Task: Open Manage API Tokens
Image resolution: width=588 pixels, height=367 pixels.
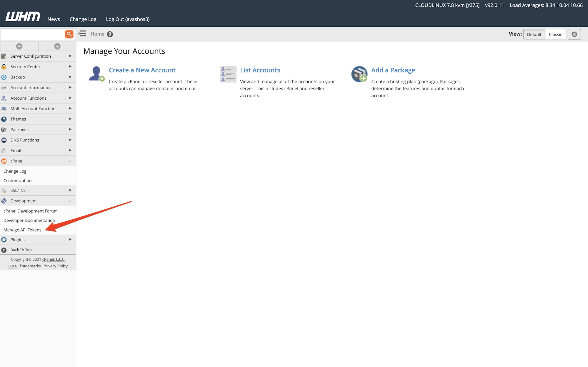Action: click(22, 230)
